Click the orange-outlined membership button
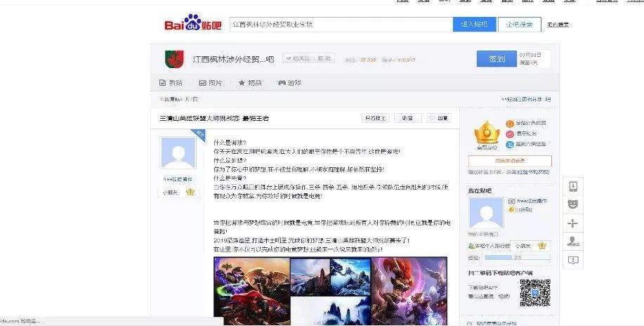644x326 pixels. (510, 161)
